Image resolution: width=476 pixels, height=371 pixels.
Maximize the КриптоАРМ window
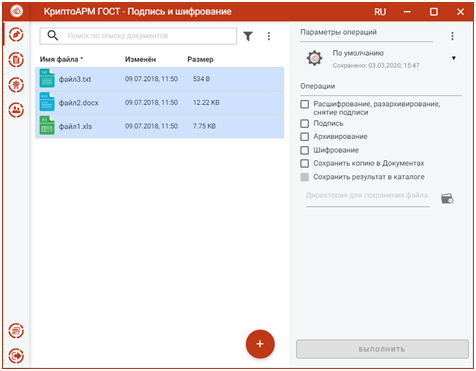pos(434,12)
